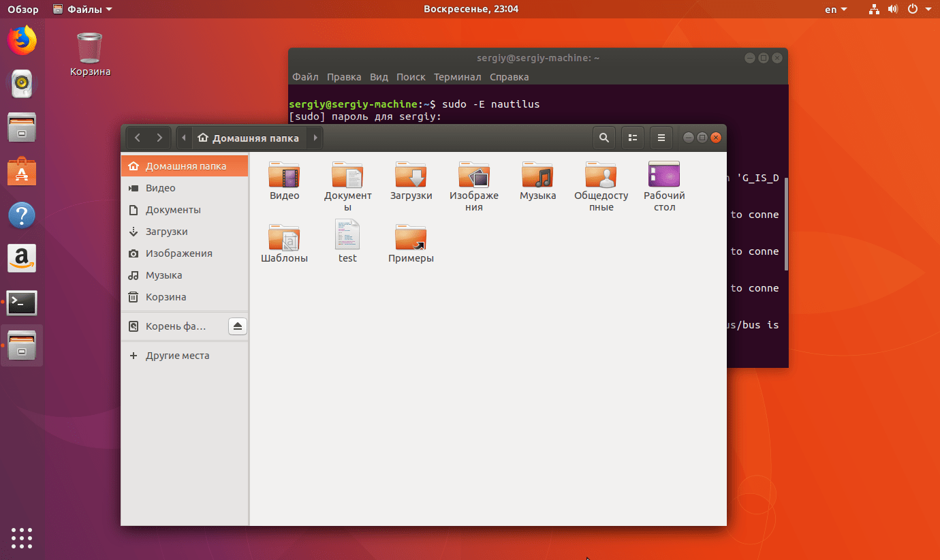Expand the en keyboard layout menu
The image size is (940, 560).
pyautogui.click(x=835, y=9)
